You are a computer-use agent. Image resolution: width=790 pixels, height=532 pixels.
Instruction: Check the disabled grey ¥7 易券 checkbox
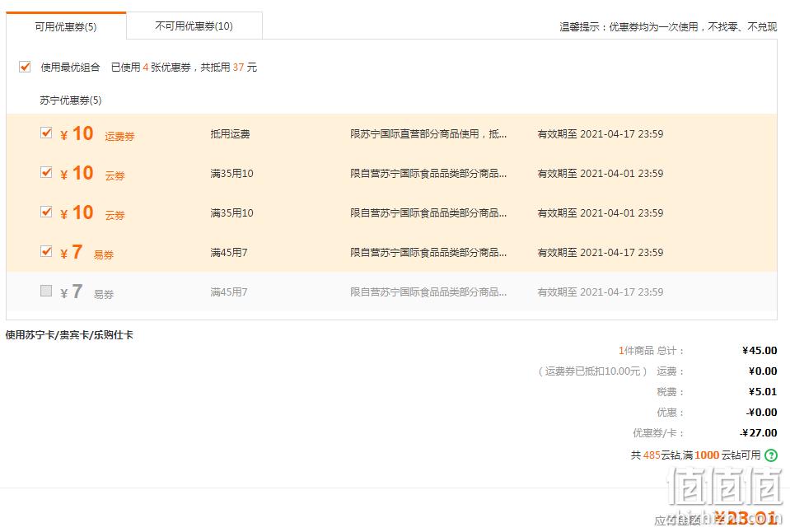(46, 290)
